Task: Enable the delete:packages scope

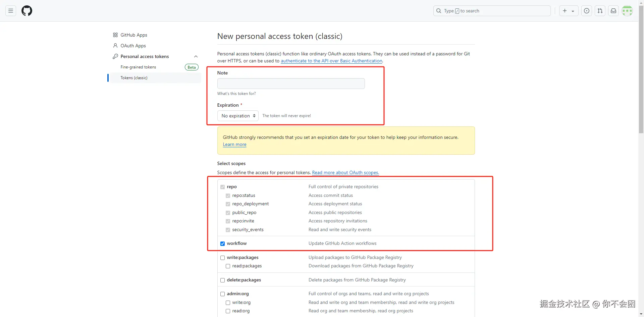Action: coord(222,280)
